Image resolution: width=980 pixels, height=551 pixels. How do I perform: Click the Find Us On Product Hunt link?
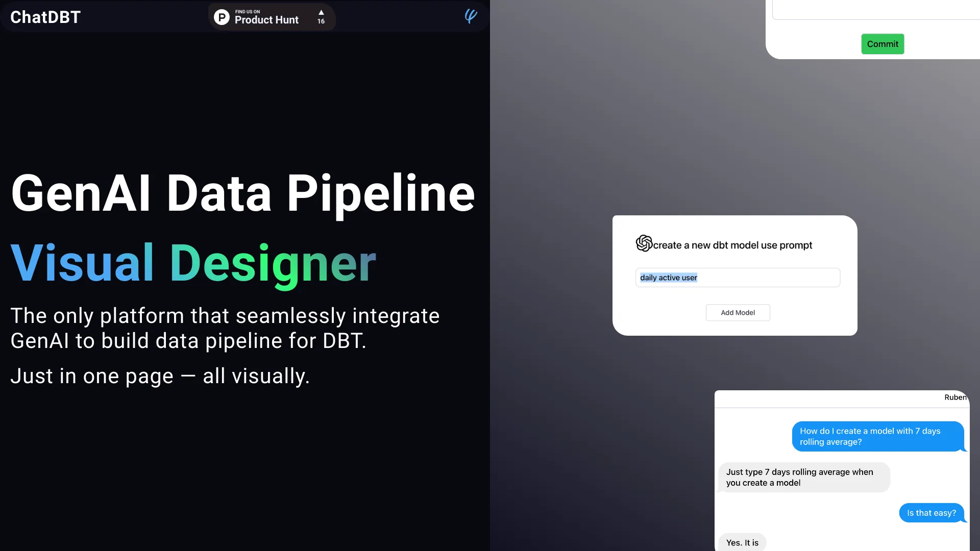[x=271, y=17]
